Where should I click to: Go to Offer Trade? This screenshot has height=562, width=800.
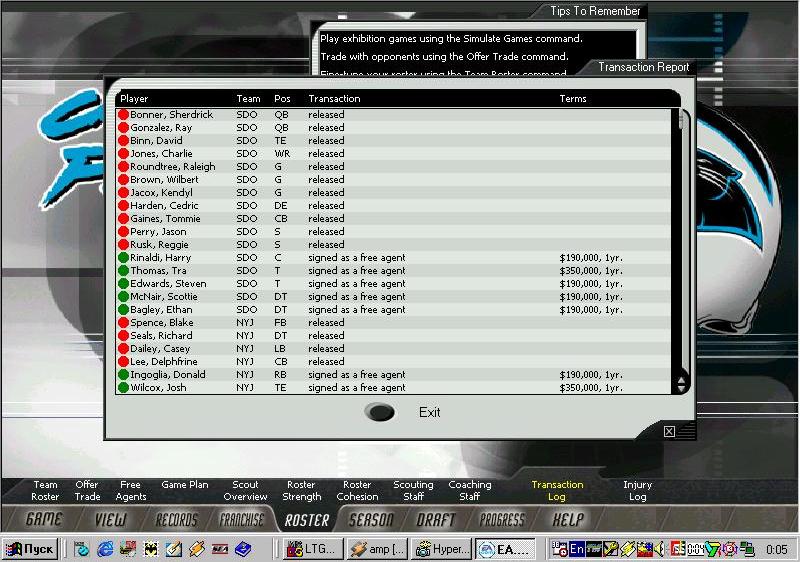tap(87, 491)
